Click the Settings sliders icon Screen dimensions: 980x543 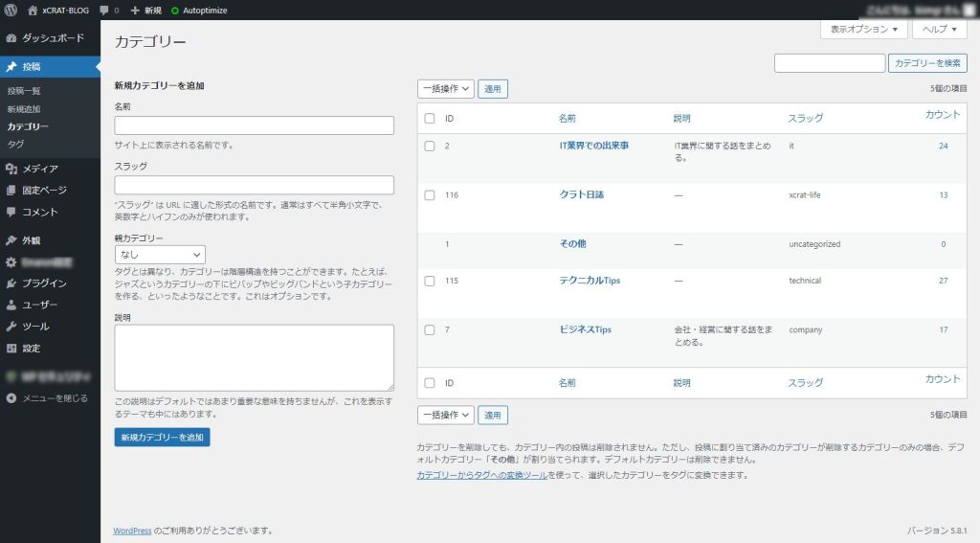11,349
